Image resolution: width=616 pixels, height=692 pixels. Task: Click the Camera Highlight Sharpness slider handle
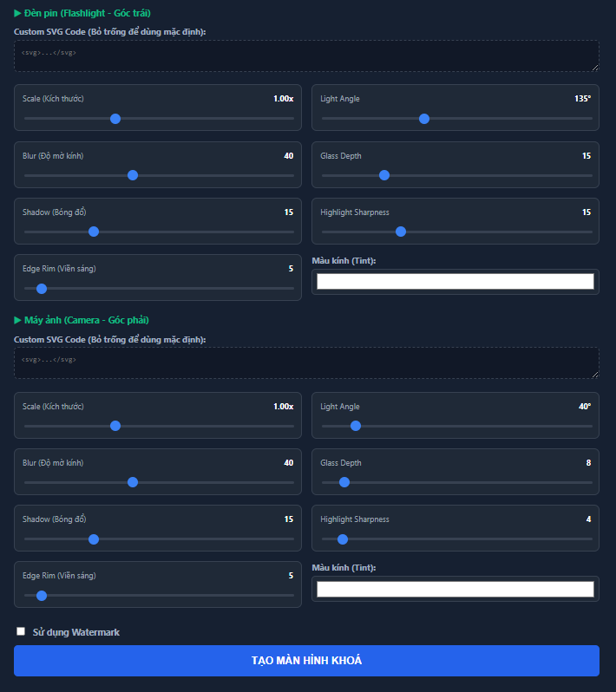343,539
